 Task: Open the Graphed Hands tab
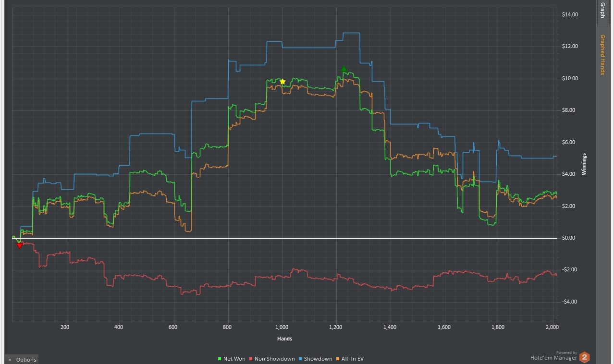coord(602,55)
